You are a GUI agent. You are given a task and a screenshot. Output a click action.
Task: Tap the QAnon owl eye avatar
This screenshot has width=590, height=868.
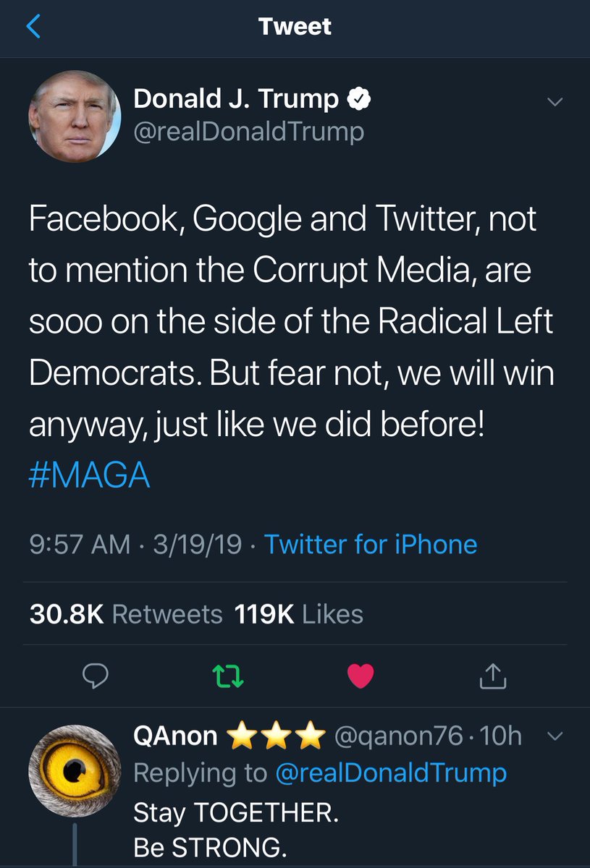point(75,771)
